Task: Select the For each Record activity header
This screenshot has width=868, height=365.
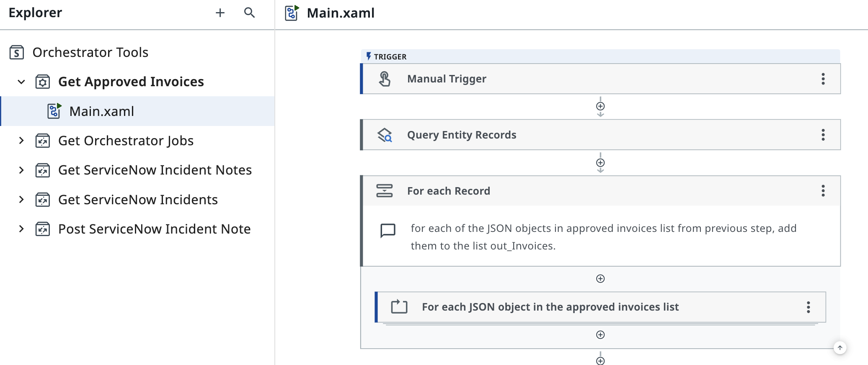Action: pos(600,191)
